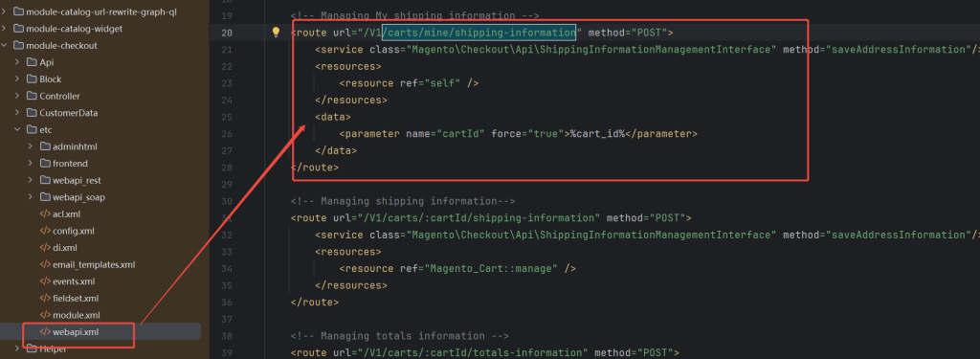This screenshot has height=359, width=980.
Task: Expand the webapi_soap folder chevron
Action: 31,197
